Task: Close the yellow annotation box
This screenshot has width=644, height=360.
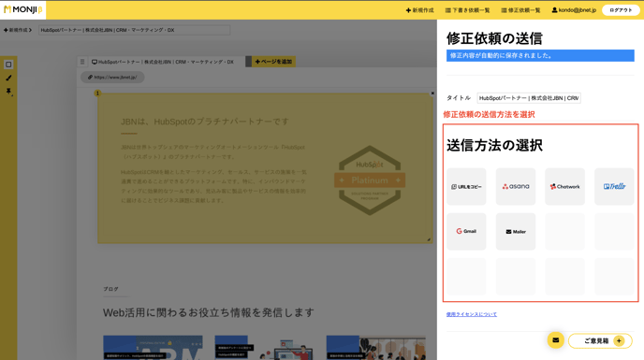Action: [432, 94]
